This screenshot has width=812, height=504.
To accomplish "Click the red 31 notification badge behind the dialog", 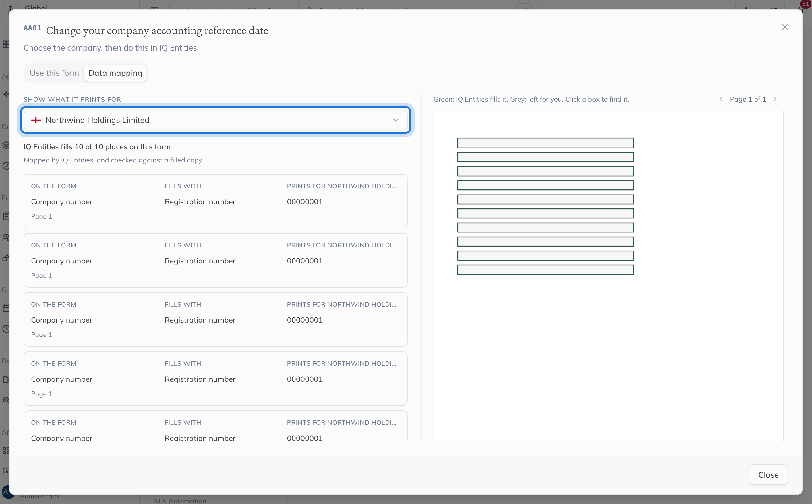I will coord(806,4).
